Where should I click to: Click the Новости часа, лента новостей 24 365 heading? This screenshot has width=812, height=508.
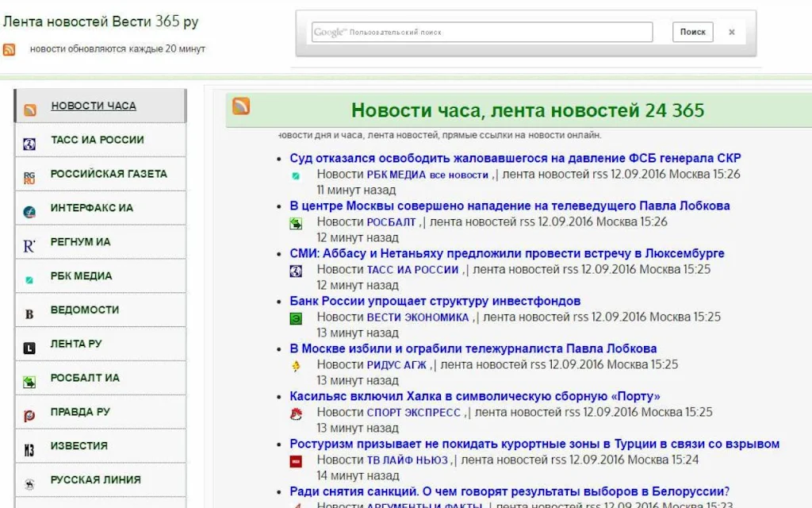pos(527,110)
